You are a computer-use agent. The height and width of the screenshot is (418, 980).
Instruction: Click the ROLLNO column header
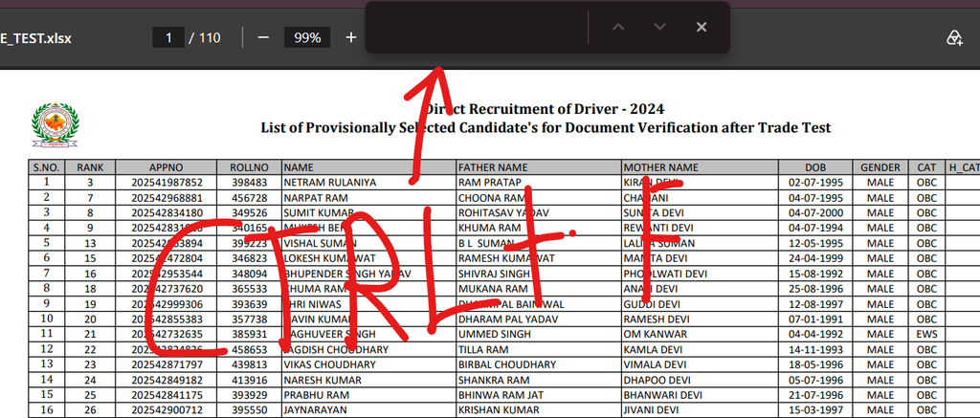click(249, 167)
